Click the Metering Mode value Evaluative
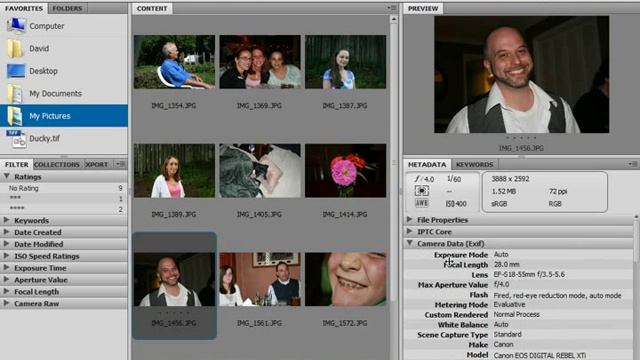Image resolution: width=640 pixels, height=360 pixels. point(509,304)
